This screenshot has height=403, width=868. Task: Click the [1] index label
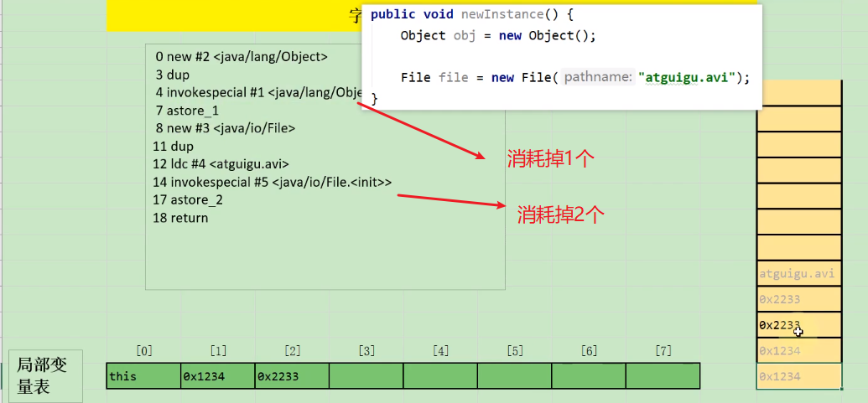point(218,350)
